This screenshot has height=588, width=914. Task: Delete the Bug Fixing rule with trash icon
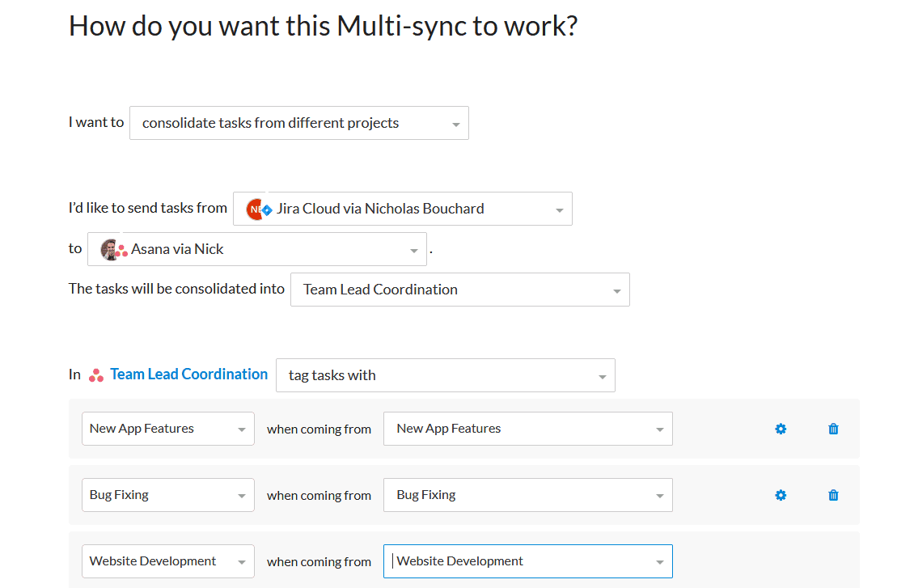834,495
